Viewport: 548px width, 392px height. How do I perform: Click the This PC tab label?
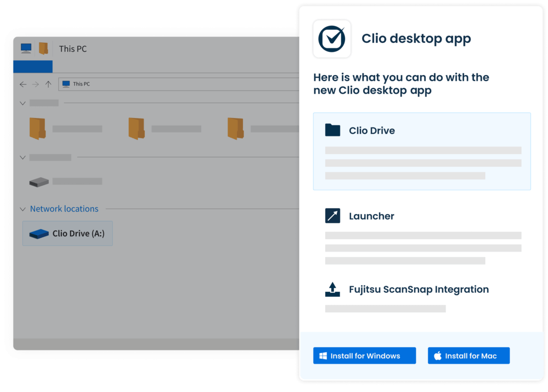pos(72,49)
